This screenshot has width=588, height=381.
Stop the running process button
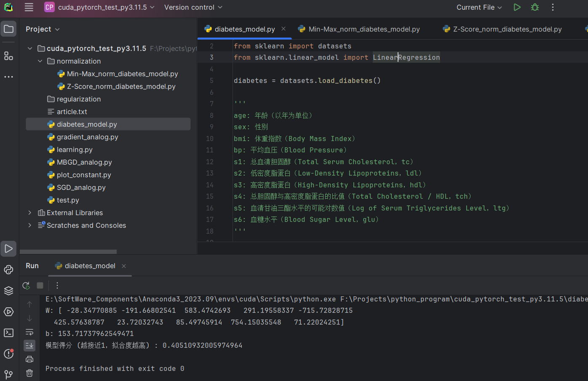(x=40, y=285)
